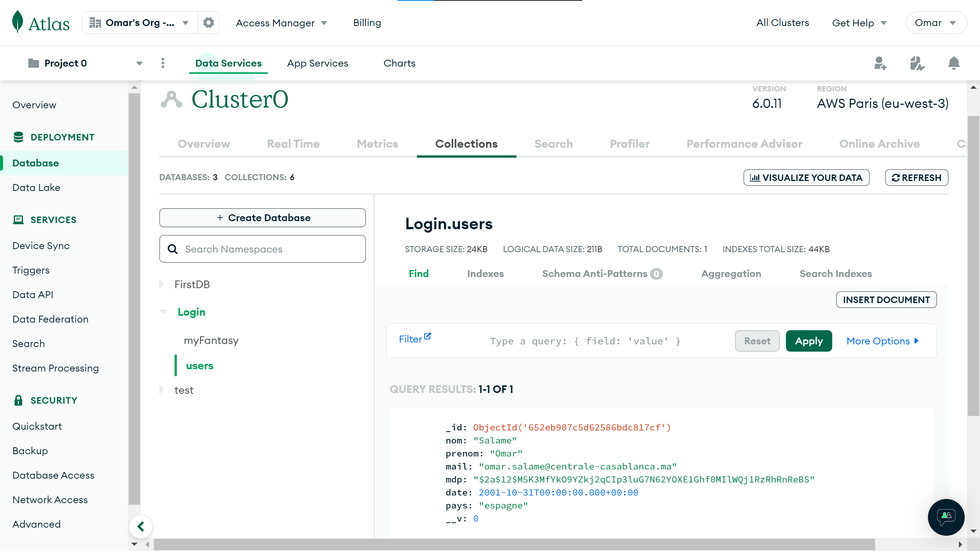The height and width of the screenshot is (551, 980).
Task: Collapse the Login database tree
Action: point(163,312)
